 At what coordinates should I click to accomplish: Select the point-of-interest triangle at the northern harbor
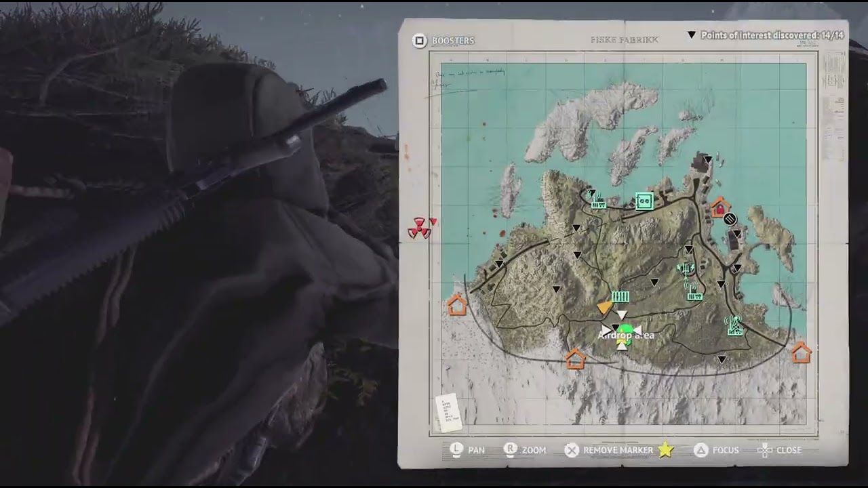(708, 160)
